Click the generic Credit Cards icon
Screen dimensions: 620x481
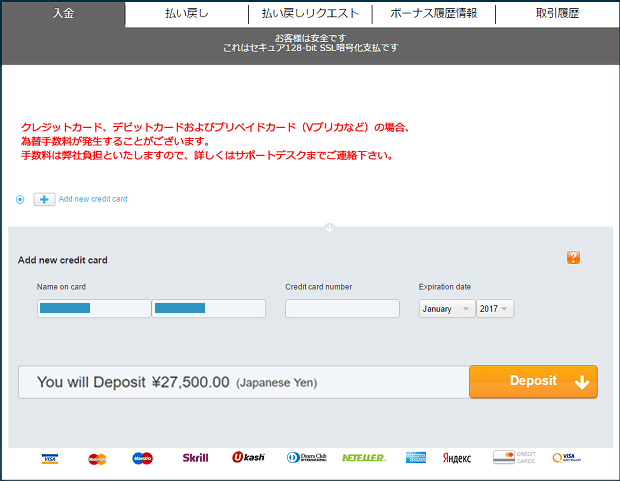pos(514,457)
